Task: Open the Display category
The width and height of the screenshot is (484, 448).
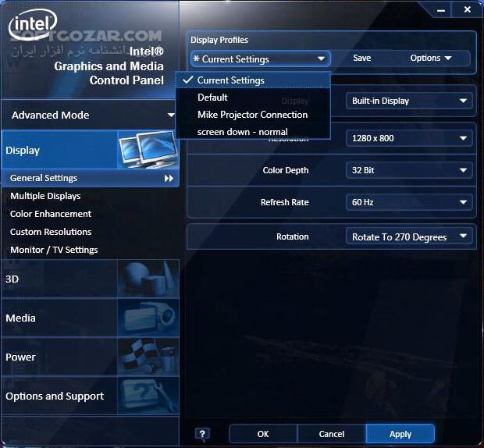Action: [x=90, y=150]
